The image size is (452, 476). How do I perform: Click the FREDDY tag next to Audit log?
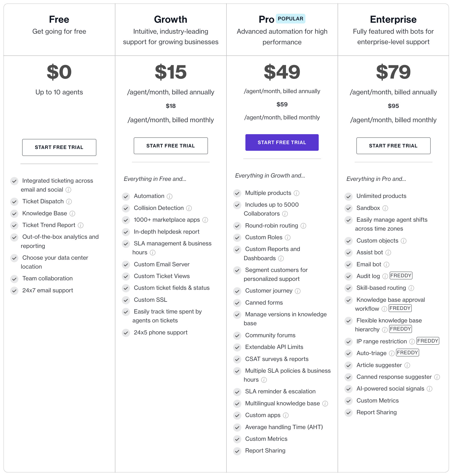click(x=401, y=275)
